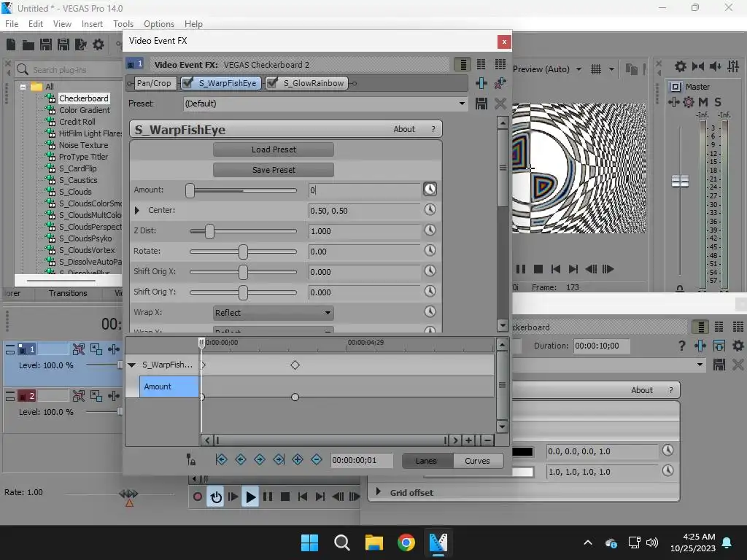Open the Insert menu
Screen dimensions: 747x560
pos(92,24)
